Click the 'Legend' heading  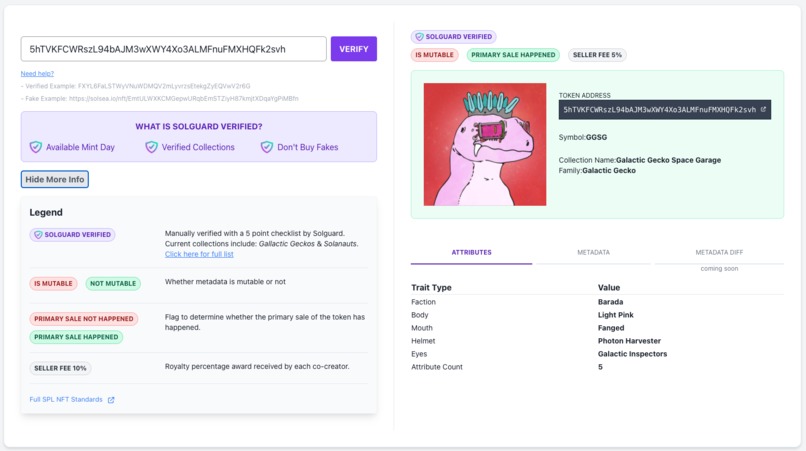[46, 212]
